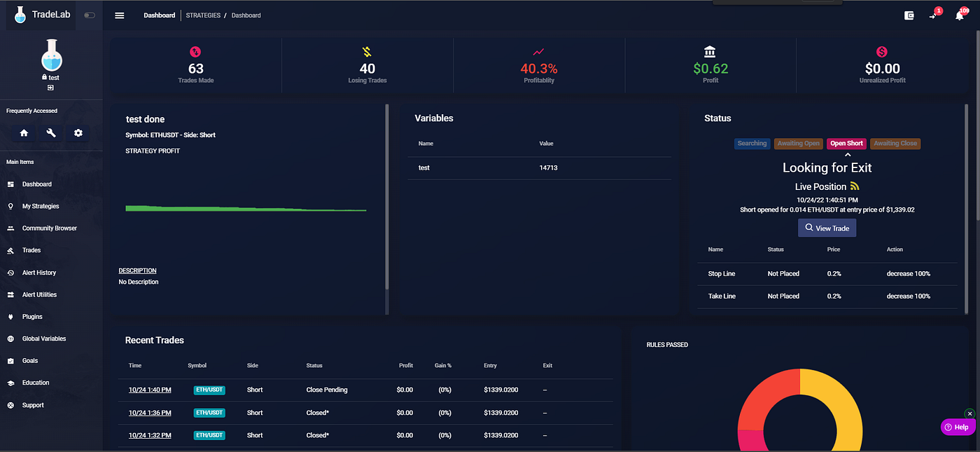Click the Status panel scrollbar
The height and width of the screenshot is (452, 980).
(967, 210)
